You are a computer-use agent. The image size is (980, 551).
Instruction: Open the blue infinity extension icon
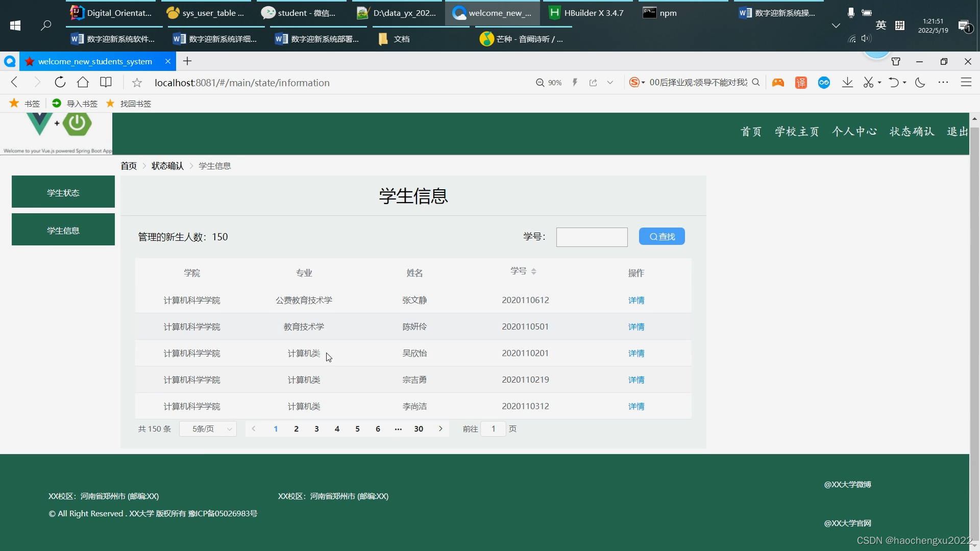[824, 83]
